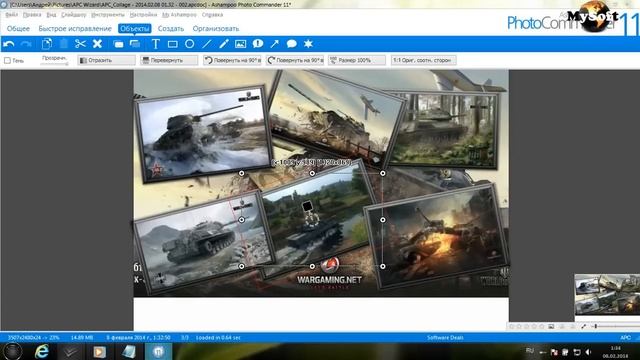640x360 pixels.
Task: Click the top-center selection handle
Action: (x=312, y=173)
